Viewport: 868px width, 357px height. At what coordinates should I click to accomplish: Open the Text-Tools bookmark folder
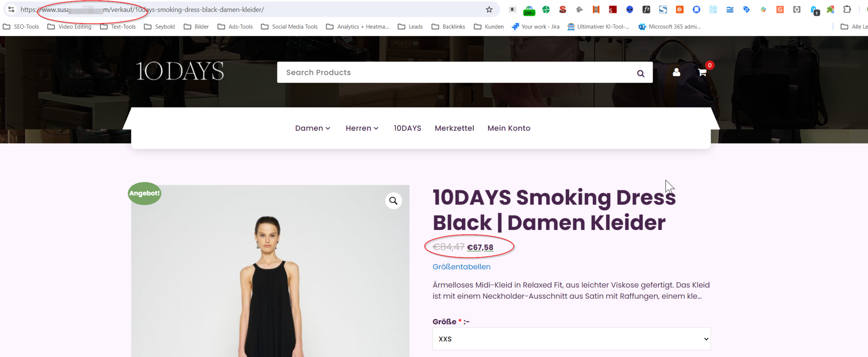click(118, 26)
